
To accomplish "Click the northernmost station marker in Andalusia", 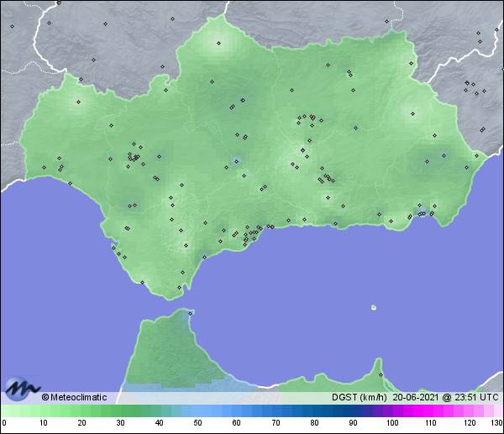I will click(x=218, y=43).
